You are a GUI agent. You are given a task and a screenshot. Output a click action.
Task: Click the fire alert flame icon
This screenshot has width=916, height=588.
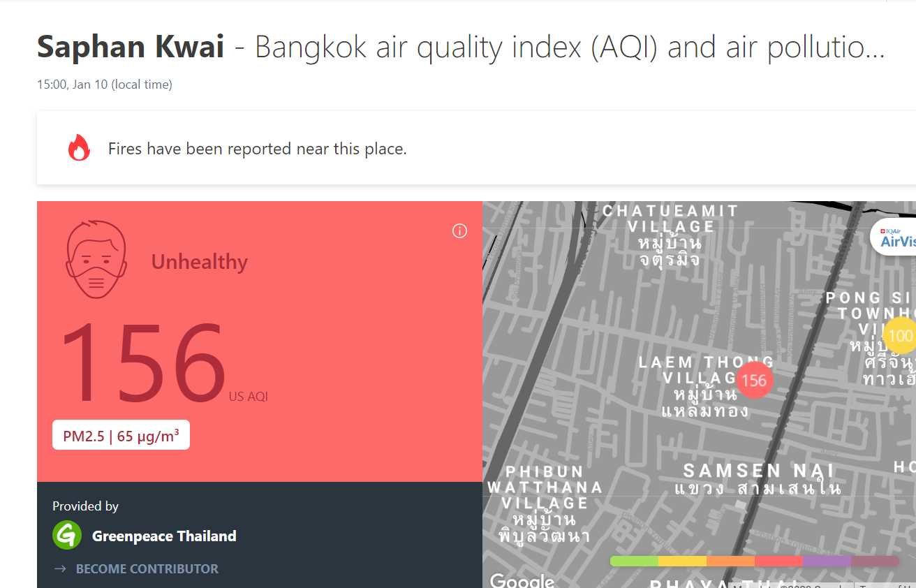(79, 148)
